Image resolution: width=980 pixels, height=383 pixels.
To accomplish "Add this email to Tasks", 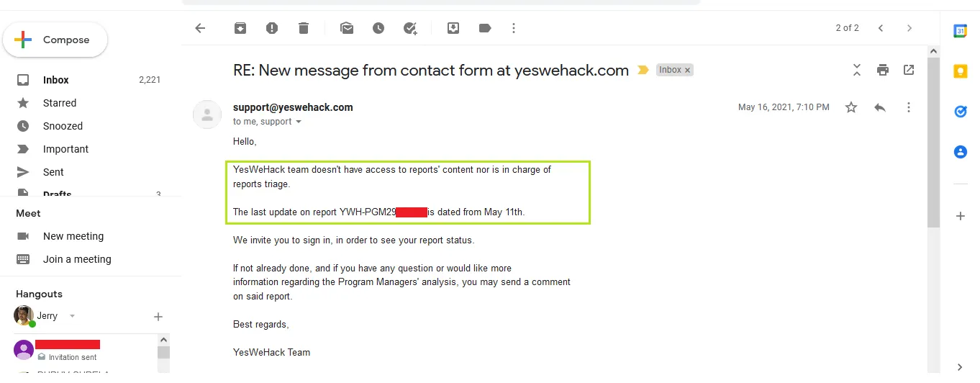I will [x=410, y=28].
